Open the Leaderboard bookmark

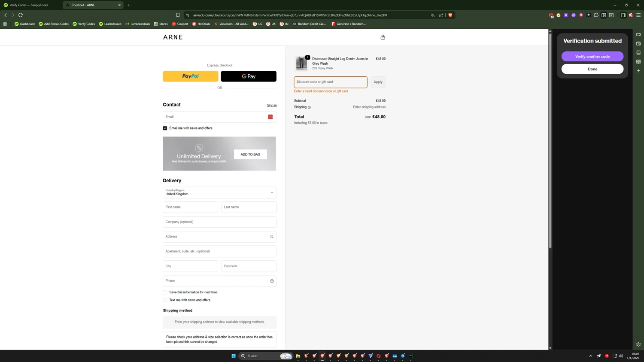point(110,24)
